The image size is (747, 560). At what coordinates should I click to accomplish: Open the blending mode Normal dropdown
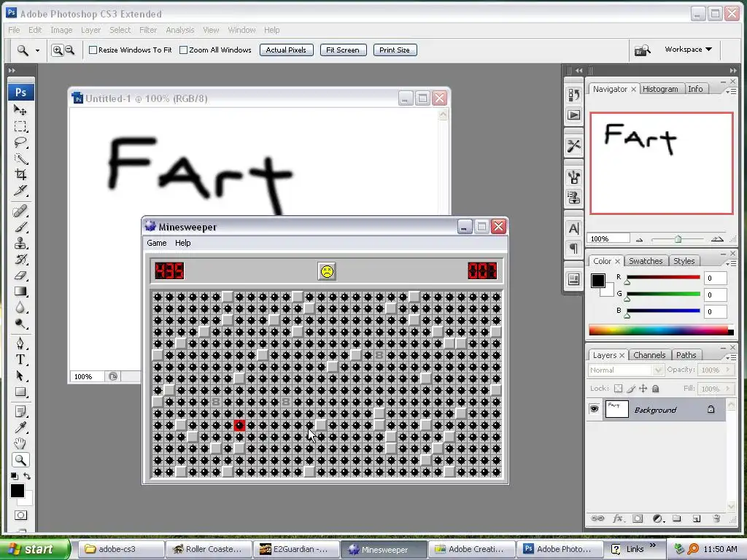coord(625,370)
